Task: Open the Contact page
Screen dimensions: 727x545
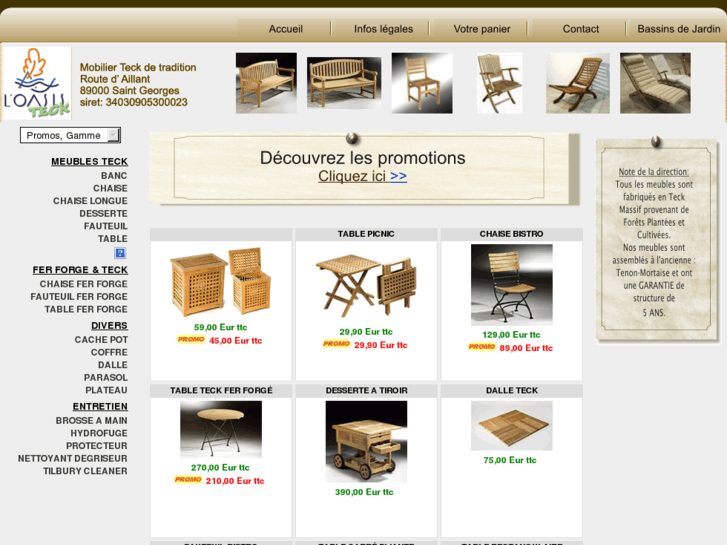Action: pos(580,29)
